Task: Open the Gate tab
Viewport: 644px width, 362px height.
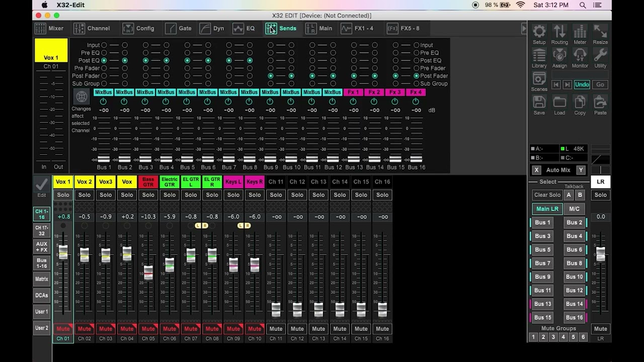Action: pyautogui.click(x=178, y=28)
